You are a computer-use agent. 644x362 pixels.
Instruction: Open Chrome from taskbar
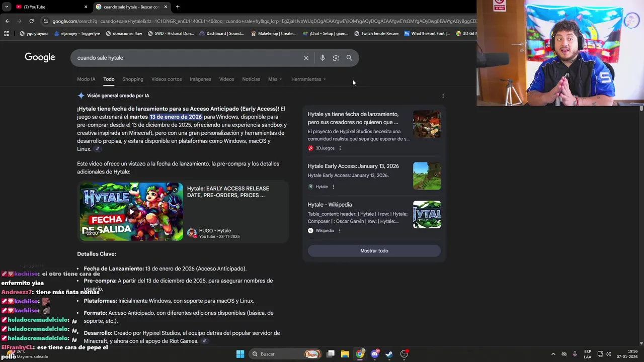click(x=360, y=354)
